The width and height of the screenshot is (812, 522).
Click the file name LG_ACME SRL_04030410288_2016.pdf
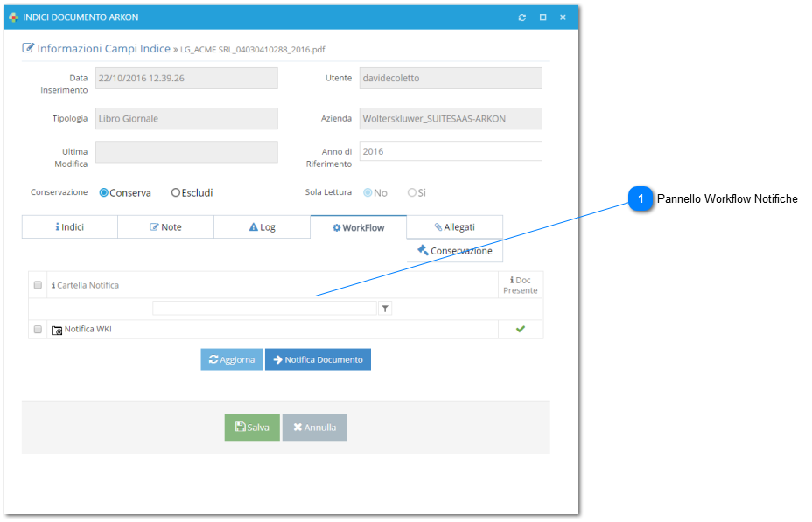click(253, 50)
